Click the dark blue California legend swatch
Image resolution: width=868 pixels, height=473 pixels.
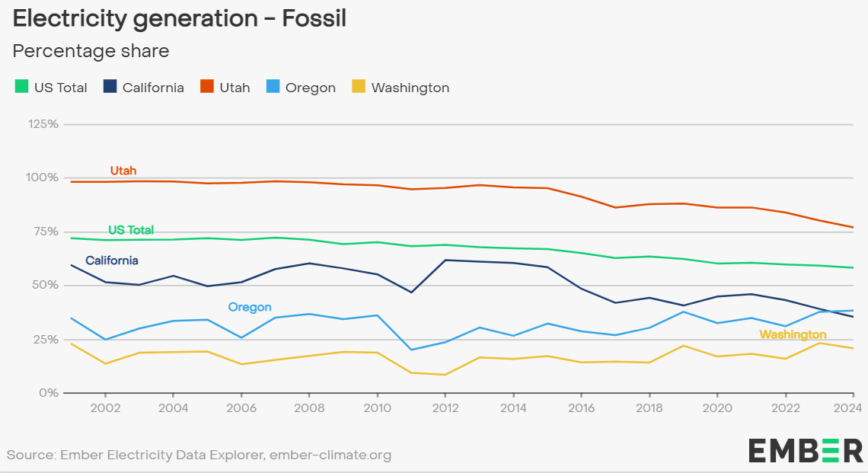point(110,87)
